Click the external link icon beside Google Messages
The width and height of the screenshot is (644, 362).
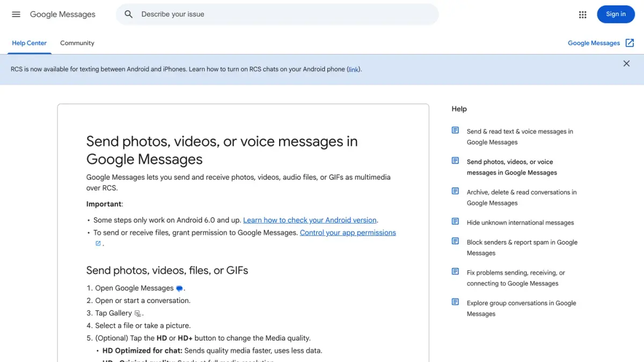630,43
